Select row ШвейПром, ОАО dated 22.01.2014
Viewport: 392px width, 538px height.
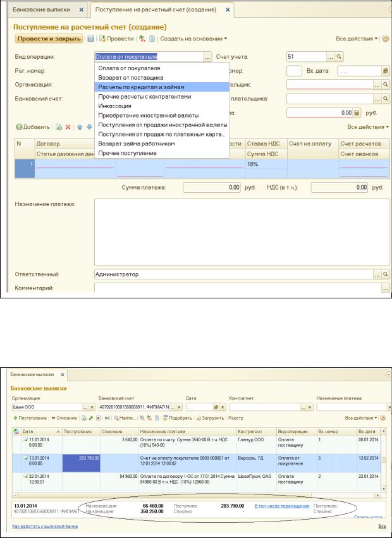tap(197, 482)
